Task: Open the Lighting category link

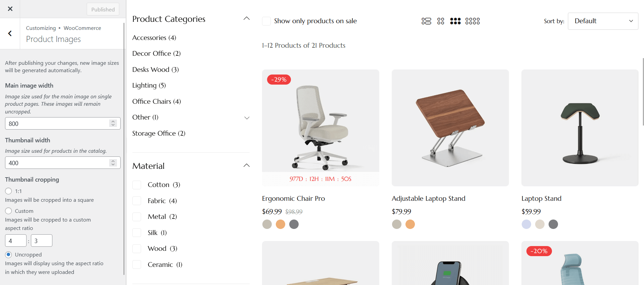Action: tap(149, 85)
